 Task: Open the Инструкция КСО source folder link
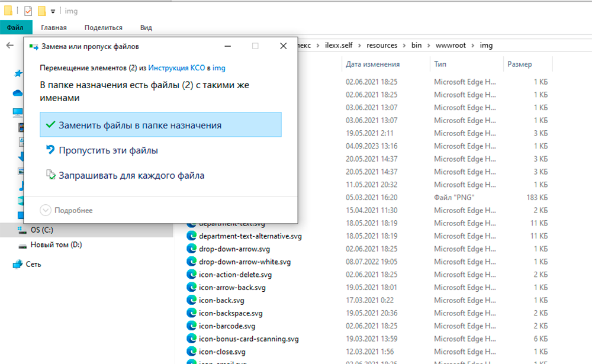tap(176, 68)
